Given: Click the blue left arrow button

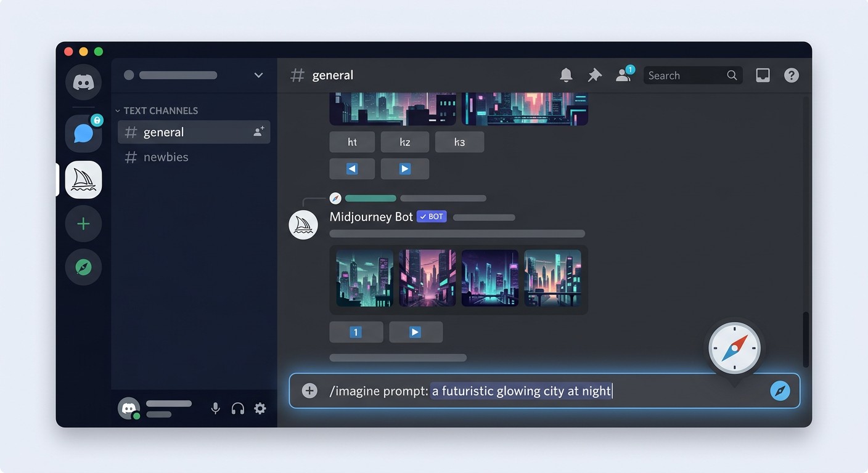Looking at the screenshot, I should click(x=352, y=169).
